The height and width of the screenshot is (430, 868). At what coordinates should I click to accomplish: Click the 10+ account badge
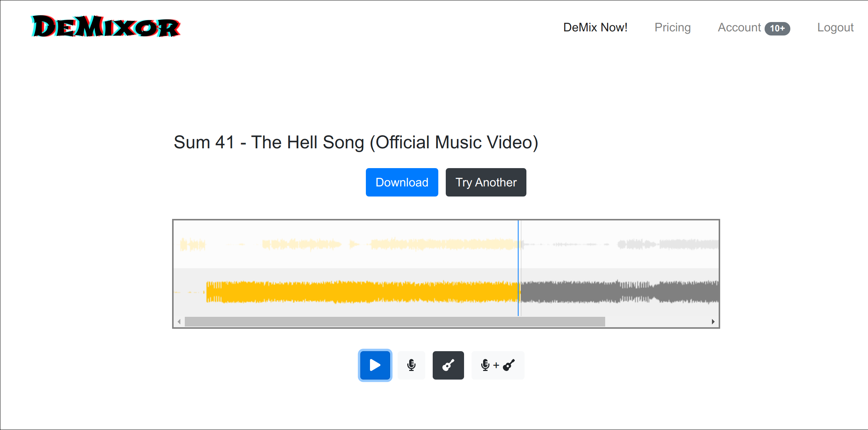click(x=777, y=28)
